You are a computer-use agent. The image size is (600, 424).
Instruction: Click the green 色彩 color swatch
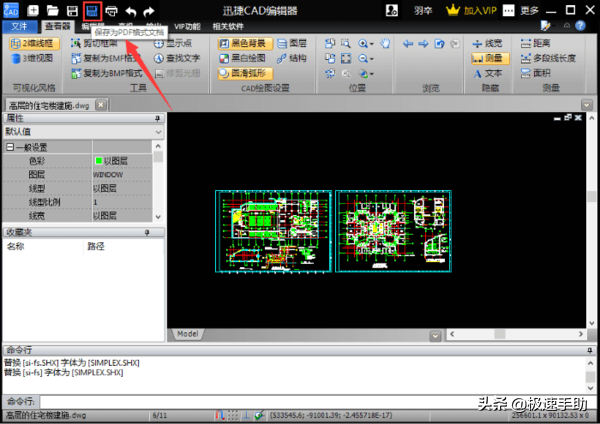(x=98, y=161)
